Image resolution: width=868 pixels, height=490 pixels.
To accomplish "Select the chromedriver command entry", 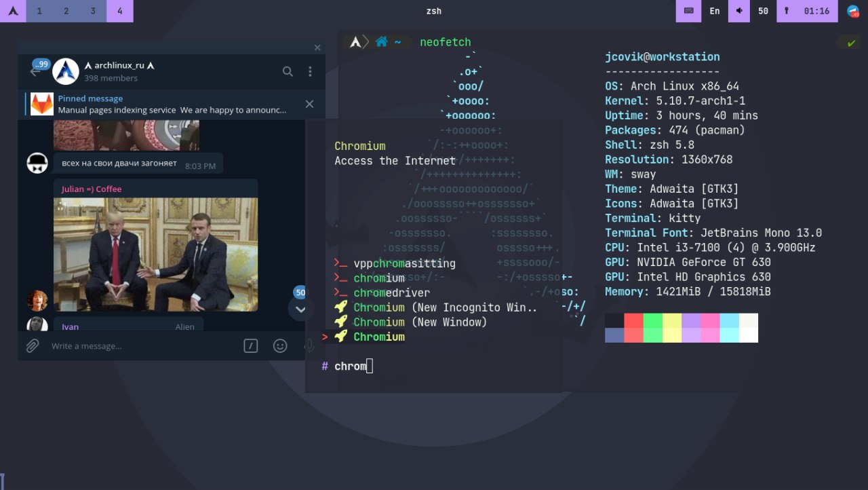I will [x=382, y=293].
